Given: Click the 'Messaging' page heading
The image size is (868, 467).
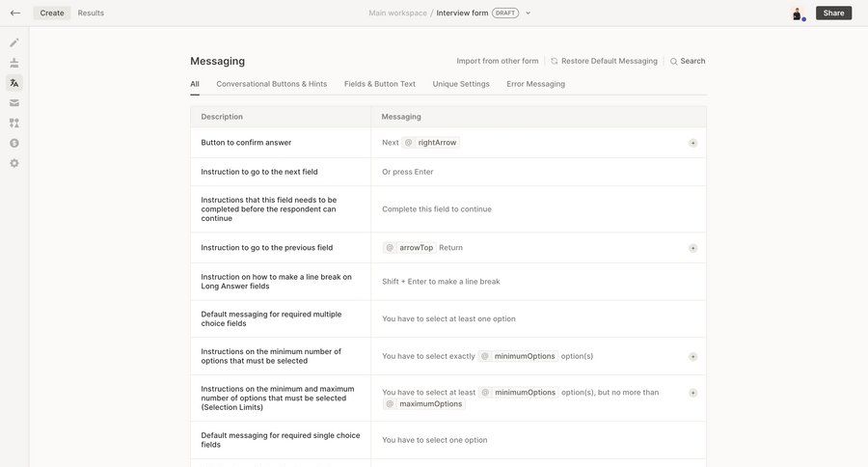Looking at the screenshot, I should click(218, 61).
